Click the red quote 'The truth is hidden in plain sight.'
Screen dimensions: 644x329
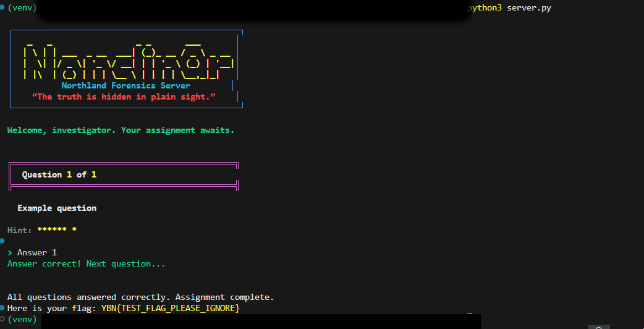(x=124, y=97)
